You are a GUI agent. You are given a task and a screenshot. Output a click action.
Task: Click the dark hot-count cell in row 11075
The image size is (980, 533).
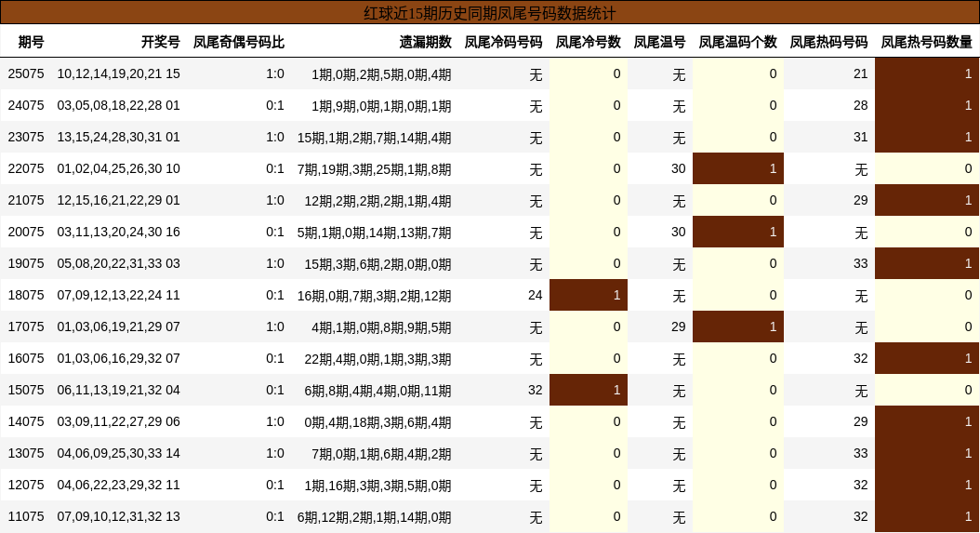point(927,517)
